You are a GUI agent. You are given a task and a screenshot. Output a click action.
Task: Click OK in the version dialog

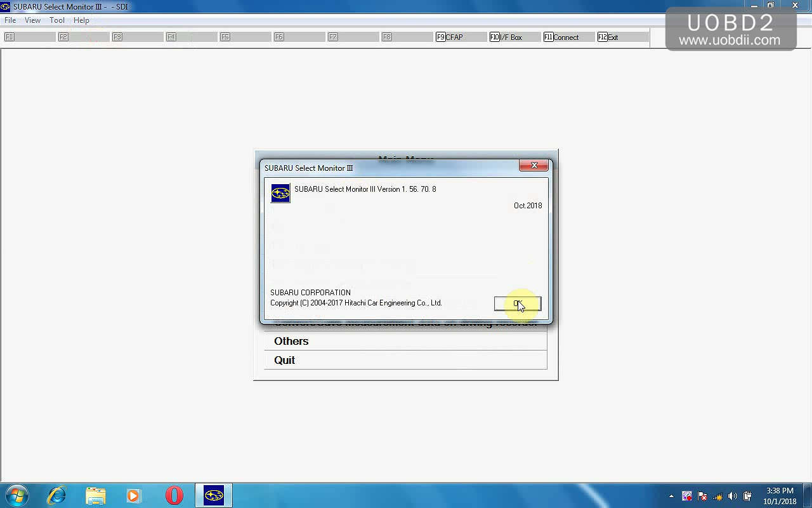[517, 304]
